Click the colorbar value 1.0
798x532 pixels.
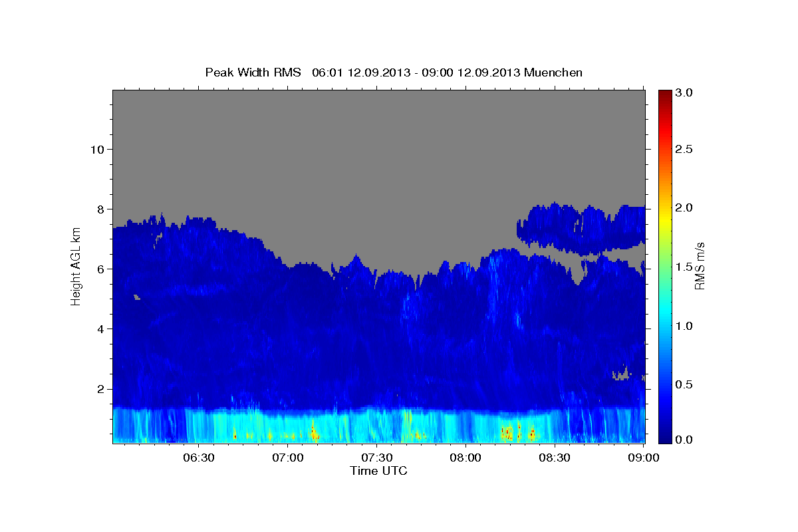(685, 326)
